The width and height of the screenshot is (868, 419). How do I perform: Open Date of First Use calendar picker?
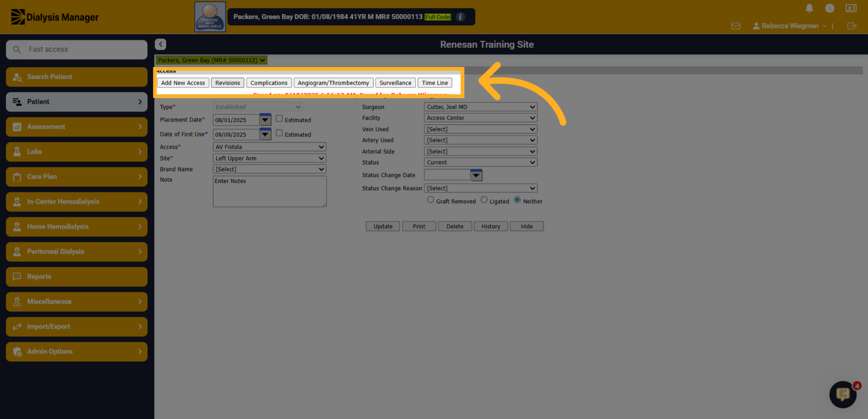[x=265, y=134]
